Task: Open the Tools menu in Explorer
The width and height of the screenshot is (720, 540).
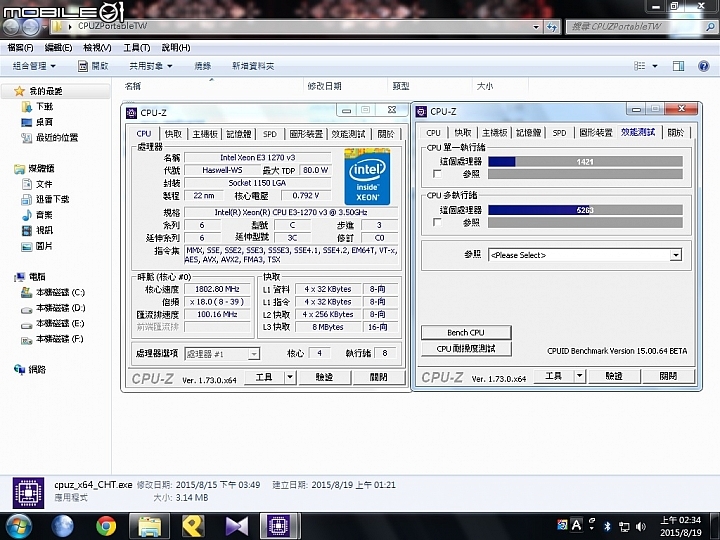Action: coord(137,47)
